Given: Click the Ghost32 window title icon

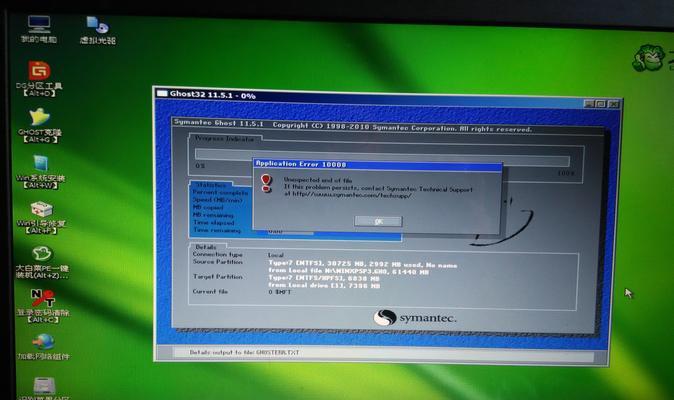Looking at the screenshot, I should (162, 93).
